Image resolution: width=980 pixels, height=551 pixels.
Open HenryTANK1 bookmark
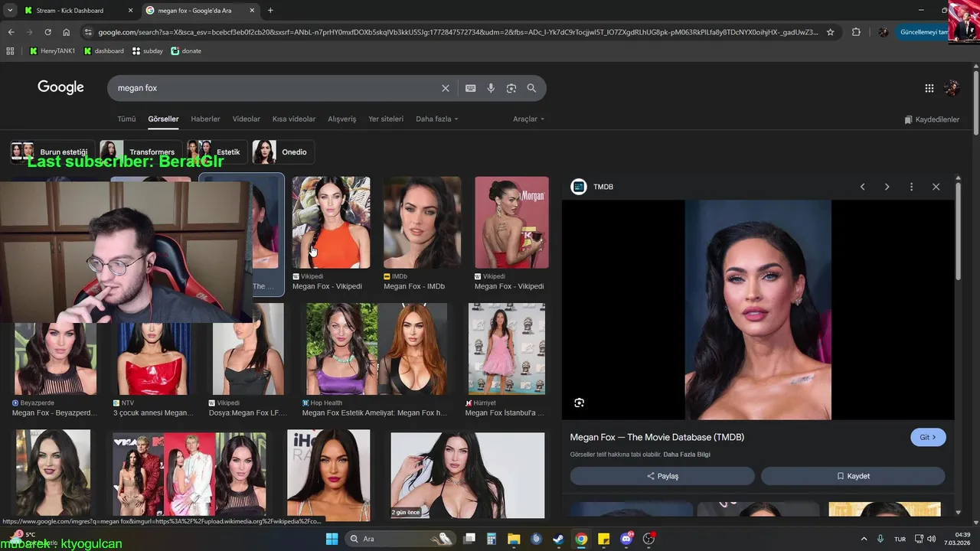(53, 51)
